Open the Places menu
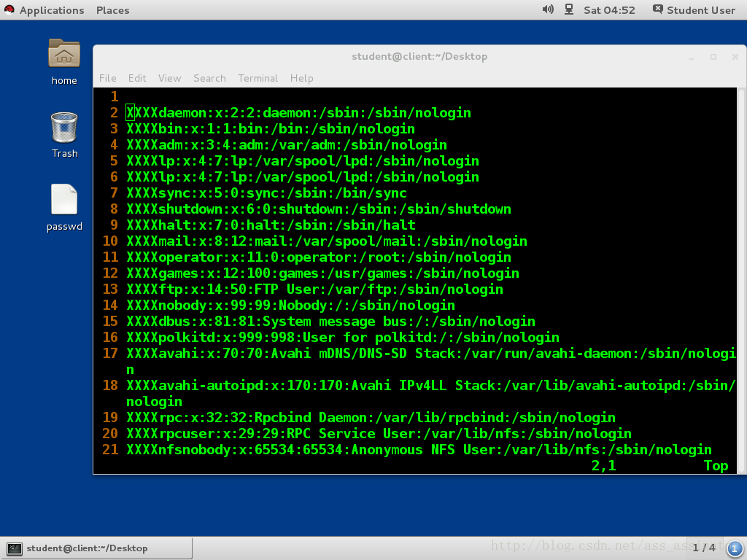Viewport: 747px width, 560px height. [x=112, y=10]
